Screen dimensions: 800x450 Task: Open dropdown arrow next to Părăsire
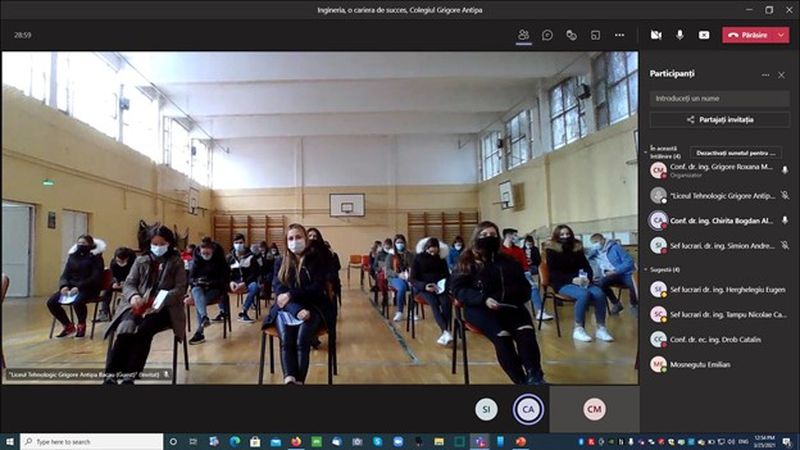tap(782, 34)
